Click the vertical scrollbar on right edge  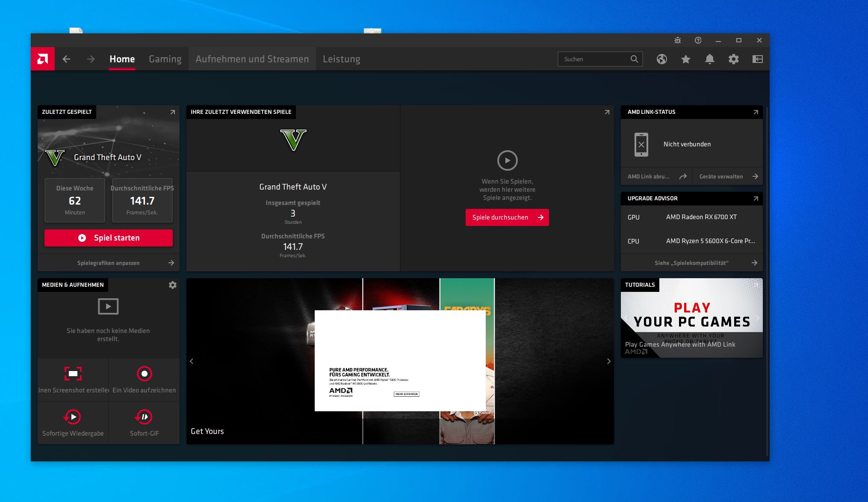point(767,282)
